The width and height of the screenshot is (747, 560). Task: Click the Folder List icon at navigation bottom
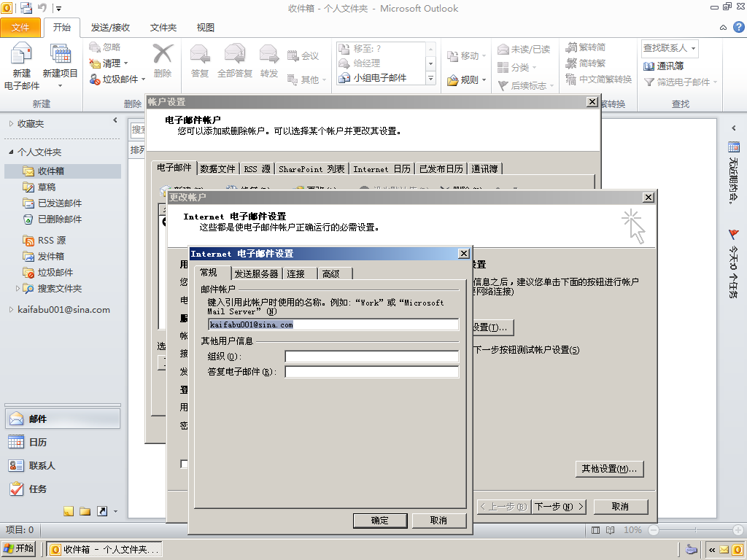coord(85,511)
